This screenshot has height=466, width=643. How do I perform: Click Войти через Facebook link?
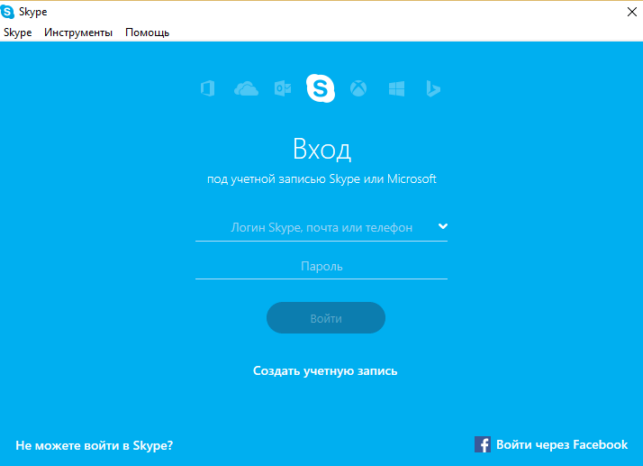pos(562,445)
